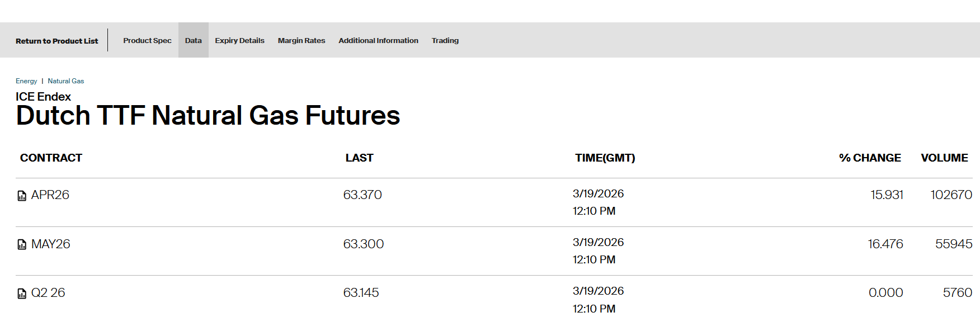Image resolution: width=980 pixels, height=317 pixels.
Task: Return to Product List
Action: coord(56,41)
